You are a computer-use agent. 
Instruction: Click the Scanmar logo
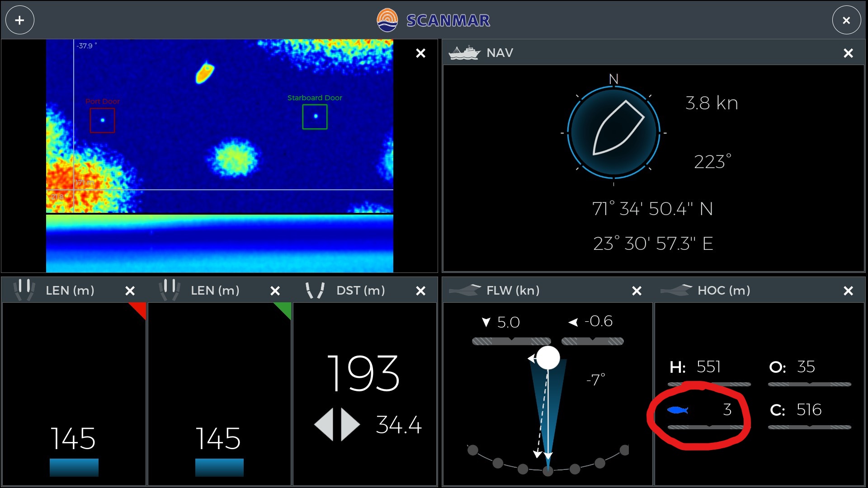pos(388,20)
